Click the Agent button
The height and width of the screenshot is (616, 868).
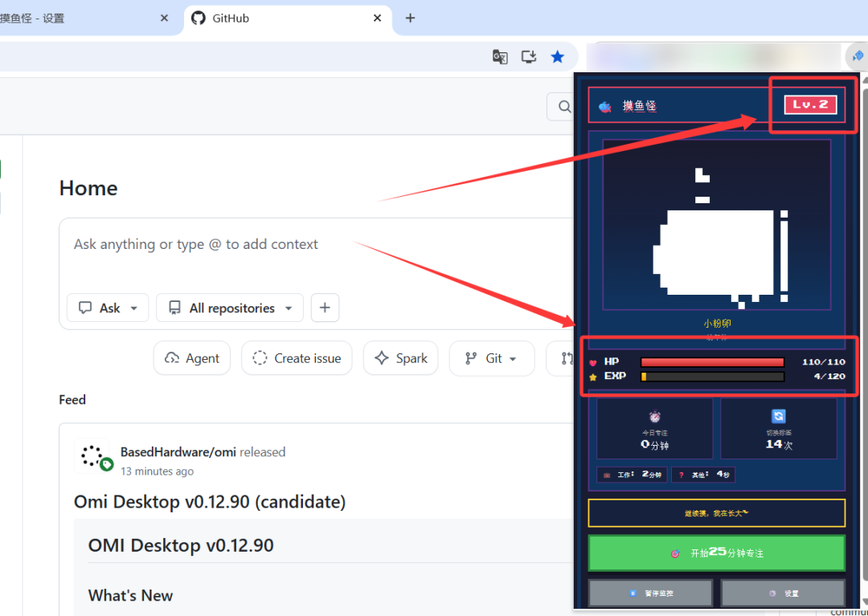(x=192, y=358)
